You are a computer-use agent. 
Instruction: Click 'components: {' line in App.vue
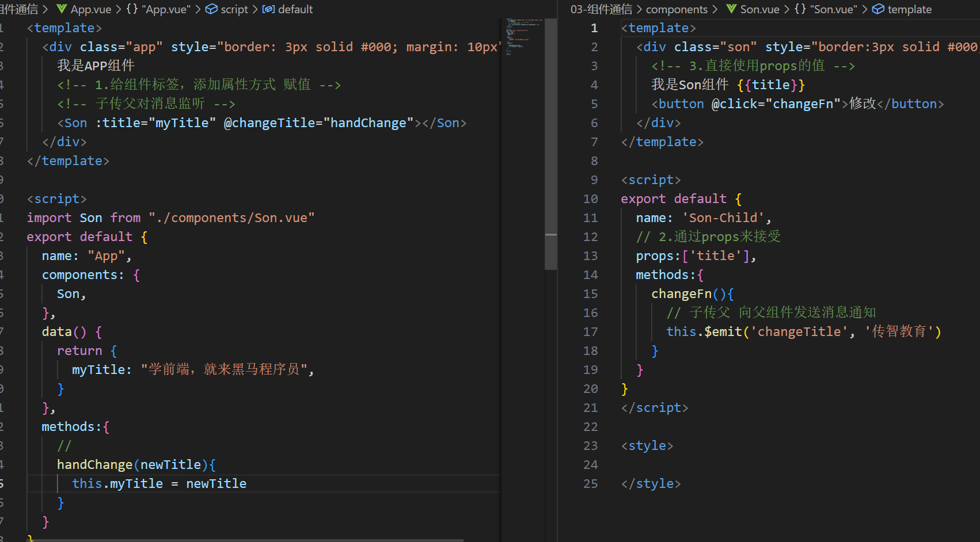(x=90, y=274)
